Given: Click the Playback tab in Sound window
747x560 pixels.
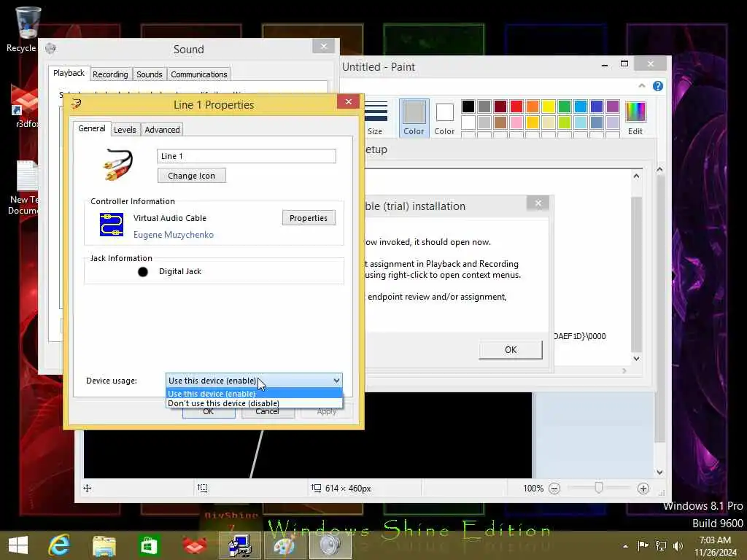Looking at the screenshot, I should click(69, 73).
